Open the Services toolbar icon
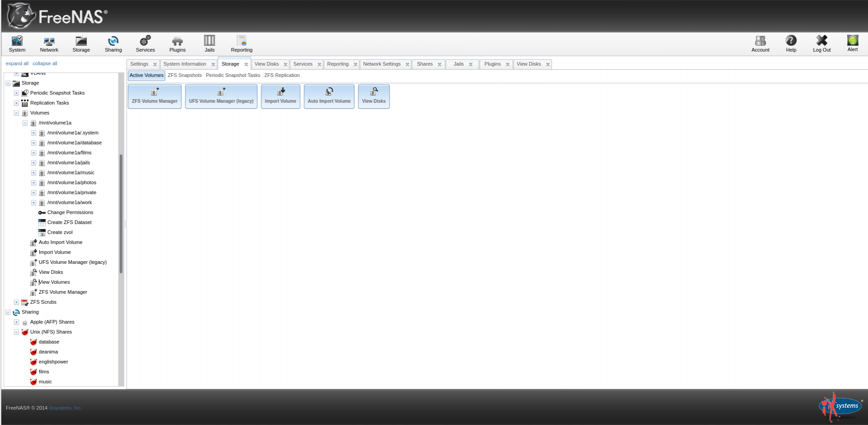This screenshot has width=868, height=425. pyautogui.click(x=145, y=44)
